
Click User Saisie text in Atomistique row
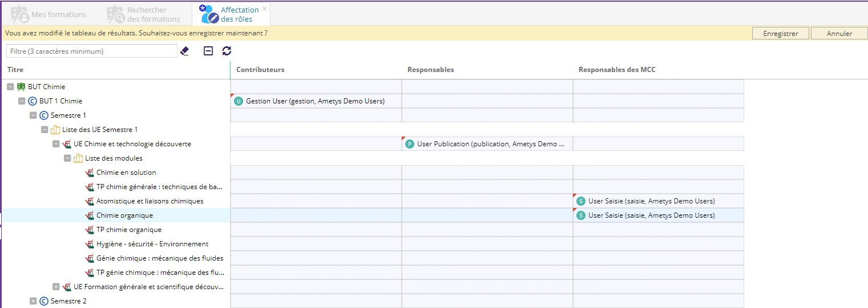651,201
